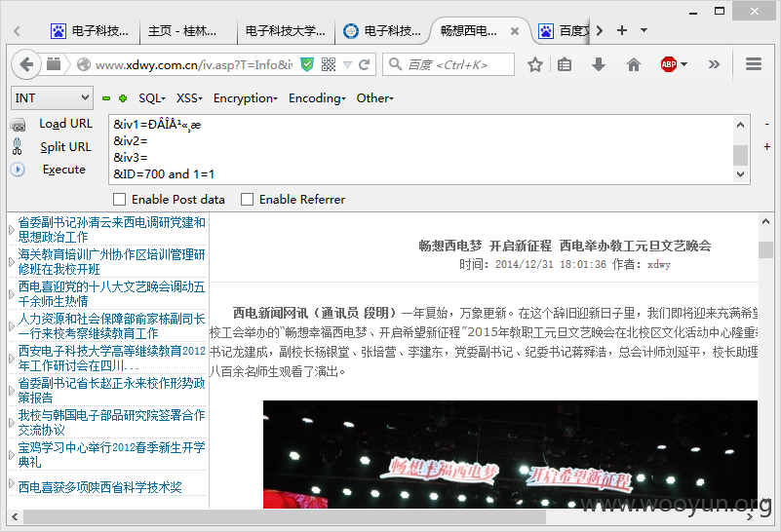Go to the home page icon
The height and width of the screenshot is (532, 781).
(x=634, y=64)
